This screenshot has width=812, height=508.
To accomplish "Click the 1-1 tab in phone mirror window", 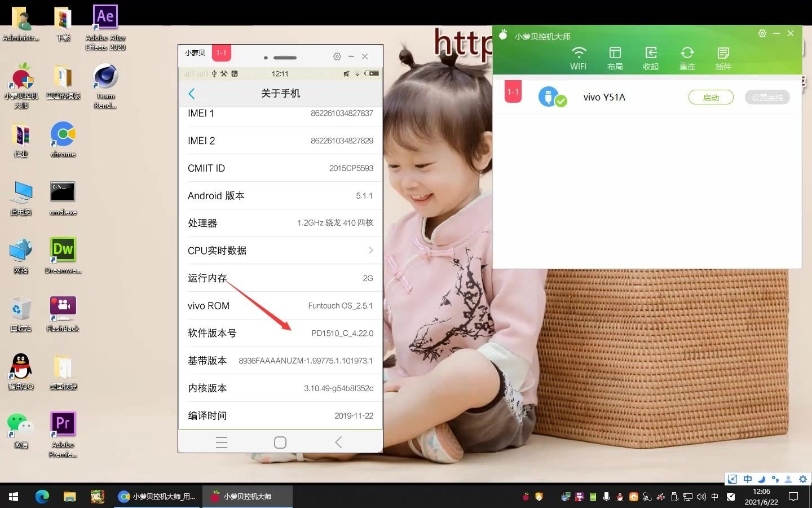I will click(x=221, y=53).
